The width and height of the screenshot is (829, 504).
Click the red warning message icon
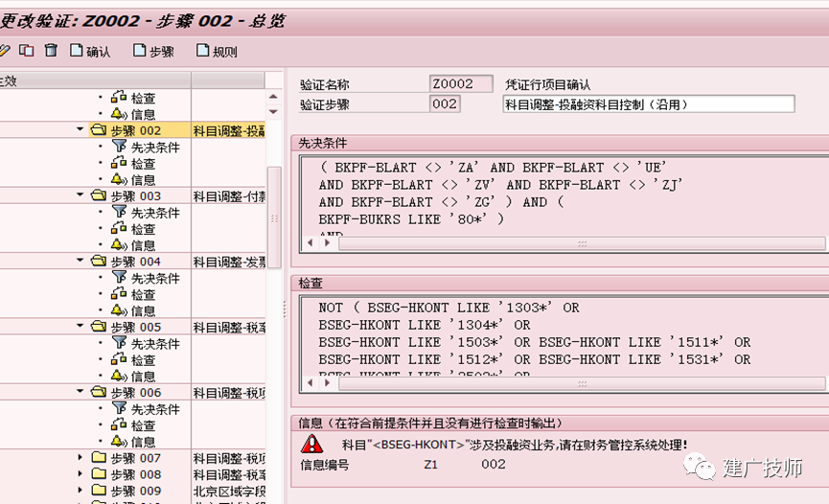(311, 444)
